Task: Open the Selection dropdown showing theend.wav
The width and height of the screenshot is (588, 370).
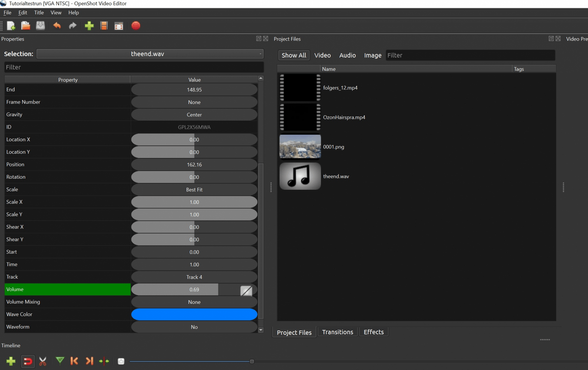Action: point(150,54)
